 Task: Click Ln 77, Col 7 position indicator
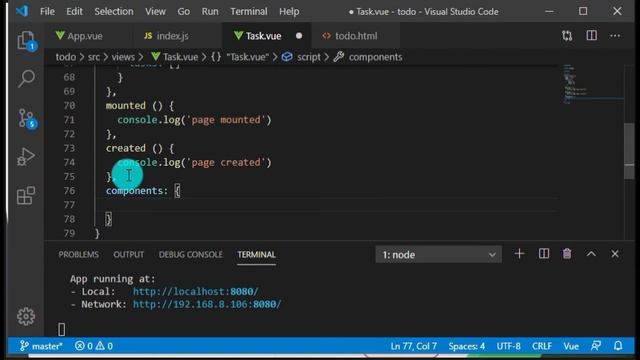pos(413,346)
